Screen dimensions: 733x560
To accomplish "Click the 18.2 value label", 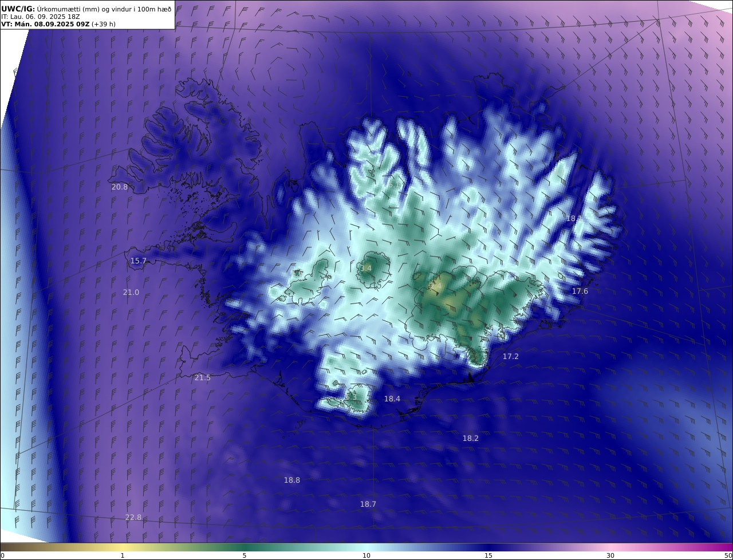I will (471, 439).
